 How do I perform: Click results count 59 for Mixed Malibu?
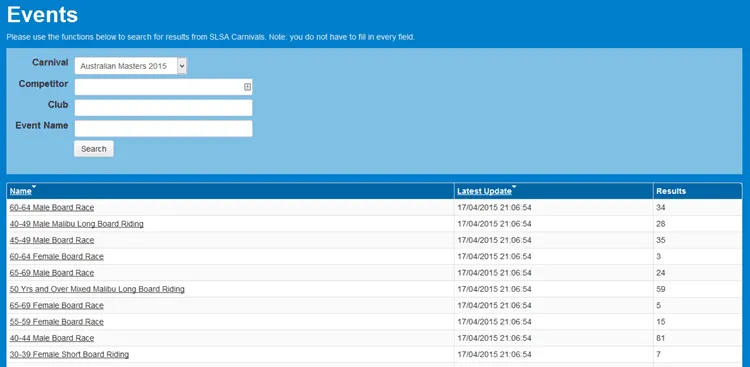tap(661, 289)
